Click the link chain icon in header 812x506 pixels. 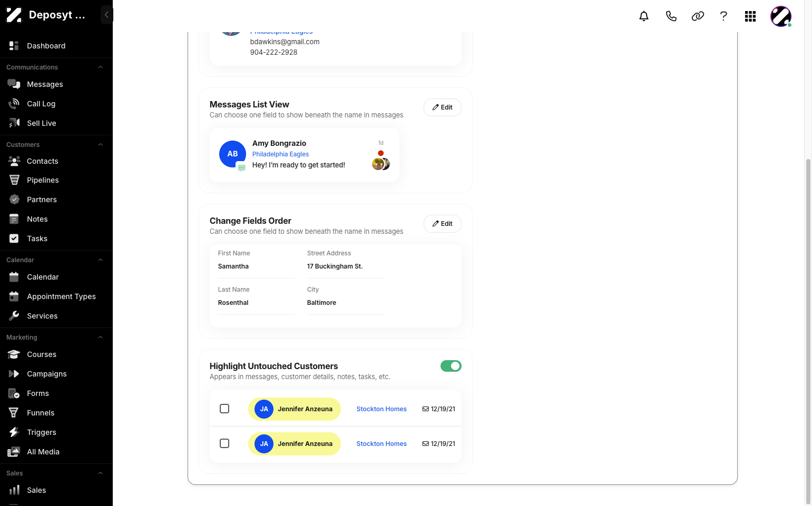(x=698, y=16)
